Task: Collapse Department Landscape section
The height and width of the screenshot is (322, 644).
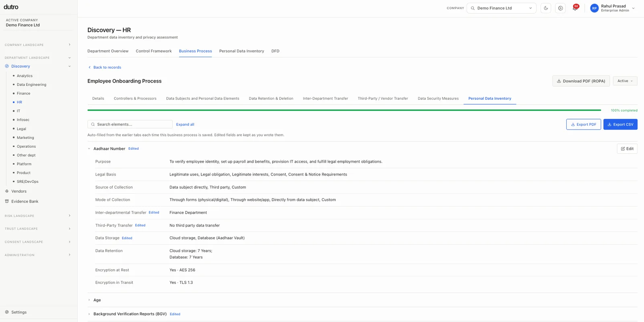Action: click(x=69, y=58)
